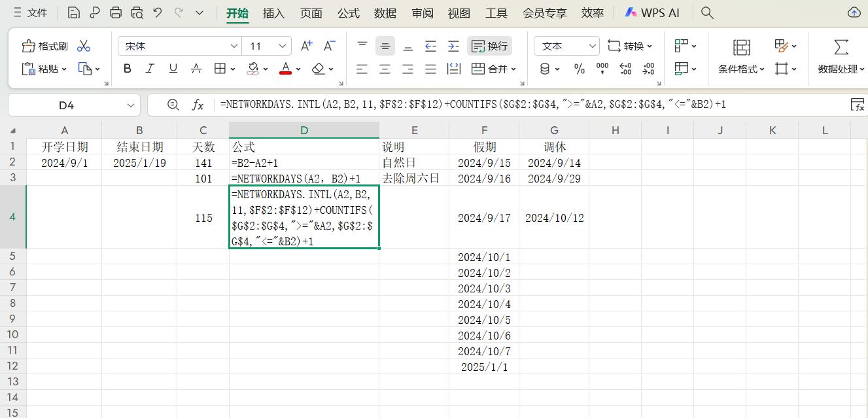This screenshot has height=418, width=868.
Task: Click the WPS AI button
Action: click(x=652, y=12)
